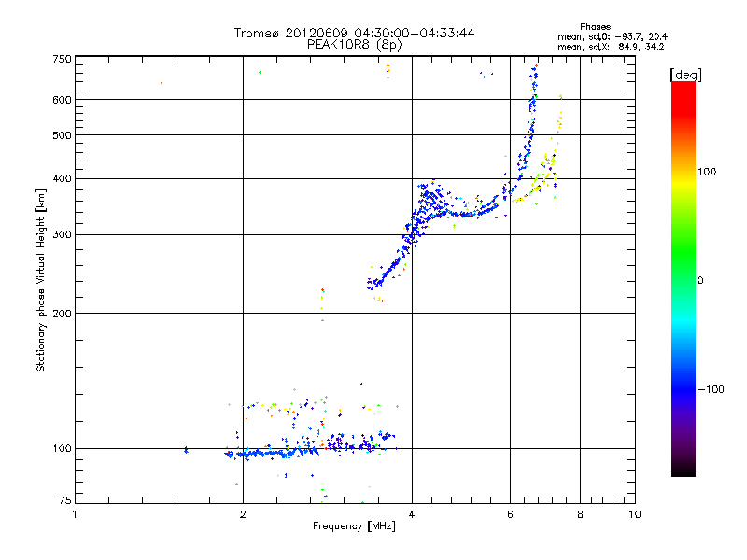This screenshot has height=560, width=747.
Task: Click the y-axis tick label '750'
Action: [x=62, y=59]
